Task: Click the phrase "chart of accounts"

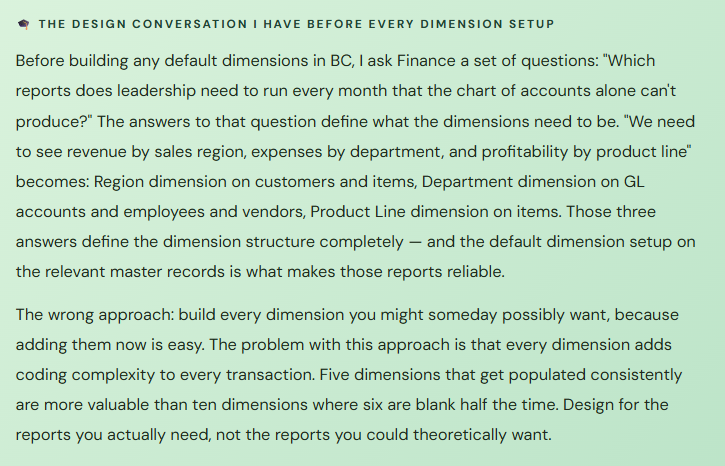Action: point(523,91)
